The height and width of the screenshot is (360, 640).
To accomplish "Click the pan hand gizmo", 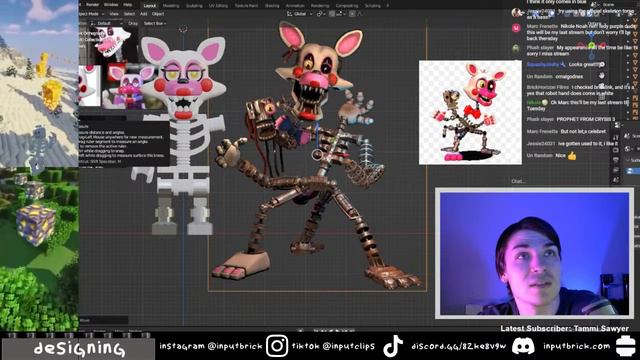I will [x=602, y=76].
